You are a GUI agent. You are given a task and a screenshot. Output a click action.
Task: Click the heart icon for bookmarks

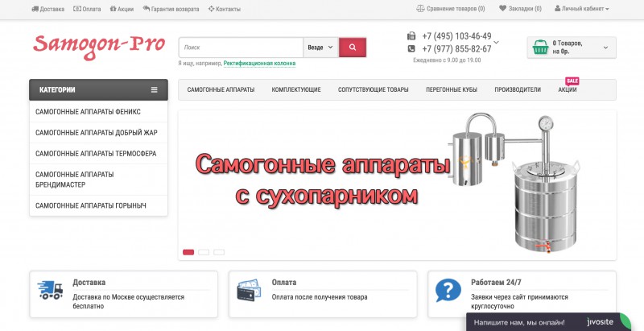pos(502,8)
